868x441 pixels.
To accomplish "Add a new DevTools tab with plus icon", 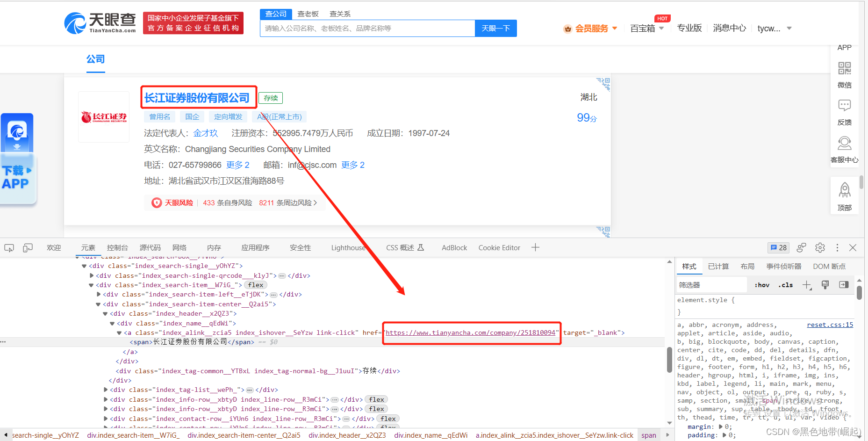I will coord(535,247).
